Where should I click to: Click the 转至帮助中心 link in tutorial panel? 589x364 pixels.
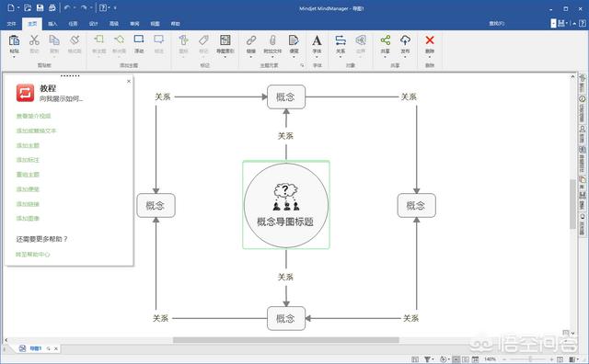click(x=33, y=255)
